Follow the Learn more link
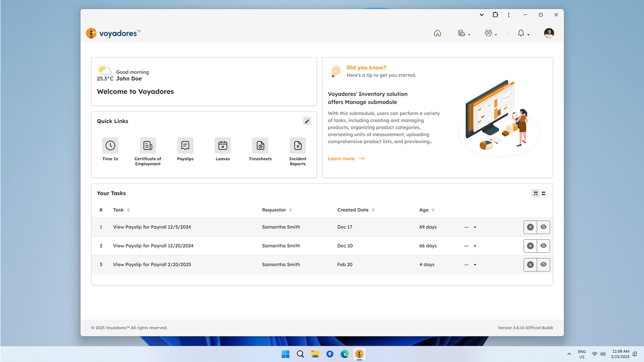 point(346,158)
